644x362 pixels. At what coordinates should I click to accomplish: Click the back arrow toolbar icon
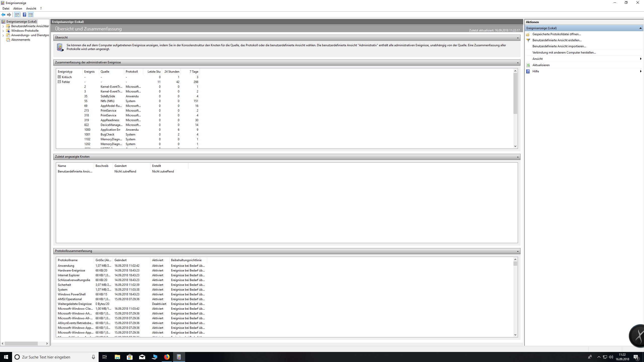3,15
